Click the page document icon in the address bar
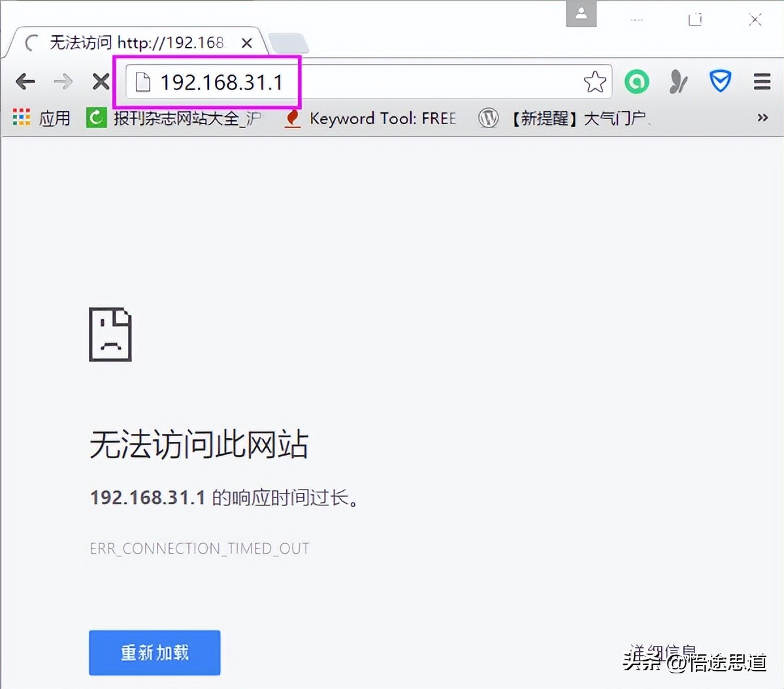The width and height of the screenshot is (784, 689). point(143,81)
